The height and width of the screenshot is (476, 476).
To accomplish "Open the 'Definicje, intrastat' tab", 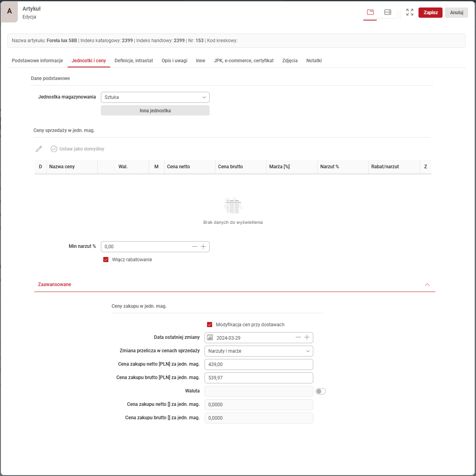I will [134, 61].
